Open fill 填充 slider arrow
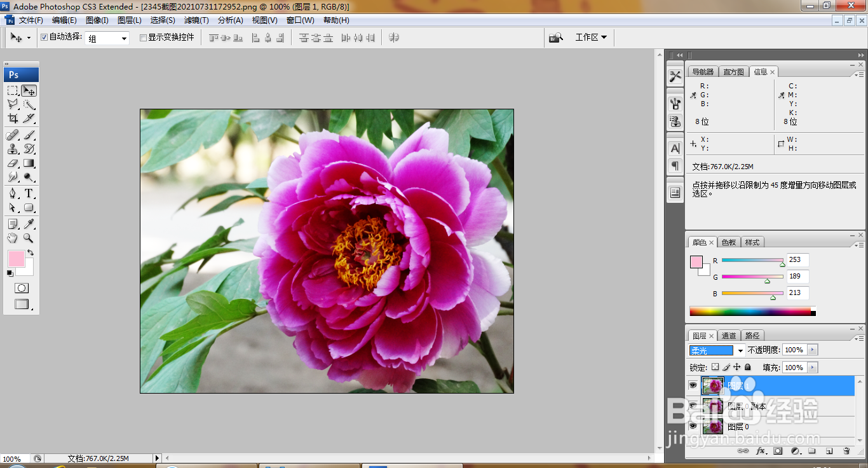This screenshot has width=868, height=468. pos(813,368)
